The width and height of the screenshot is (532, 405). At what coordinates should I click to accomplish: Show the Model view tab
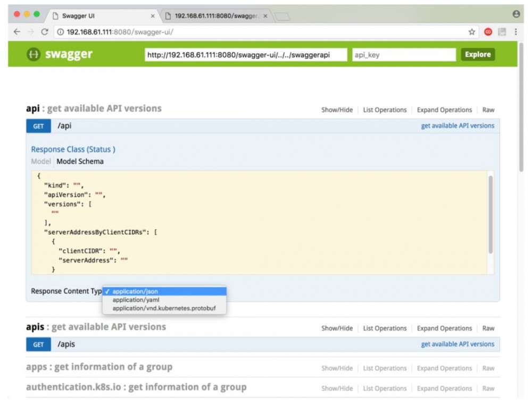(x=41, y=162)
